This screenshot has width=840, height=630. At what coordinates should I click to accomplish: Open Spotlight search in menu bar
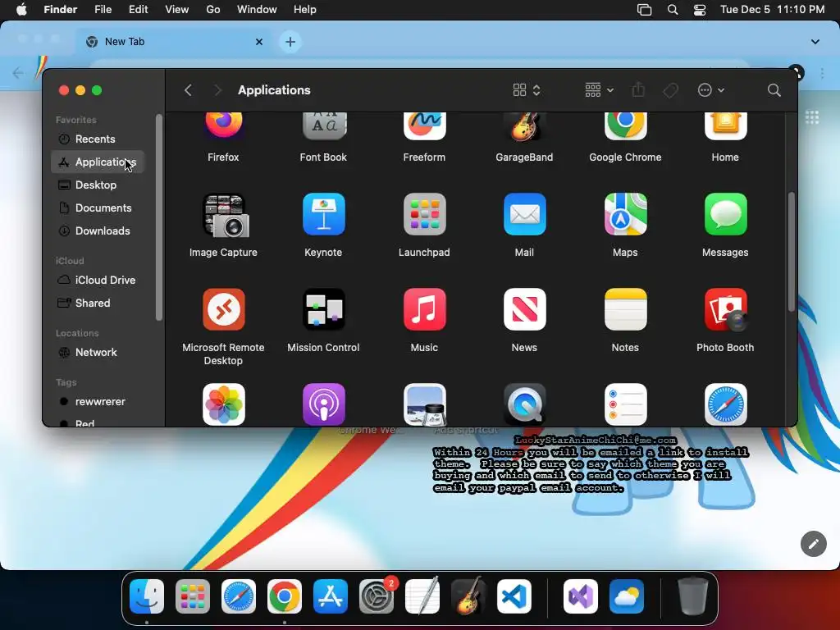point(673,10)
